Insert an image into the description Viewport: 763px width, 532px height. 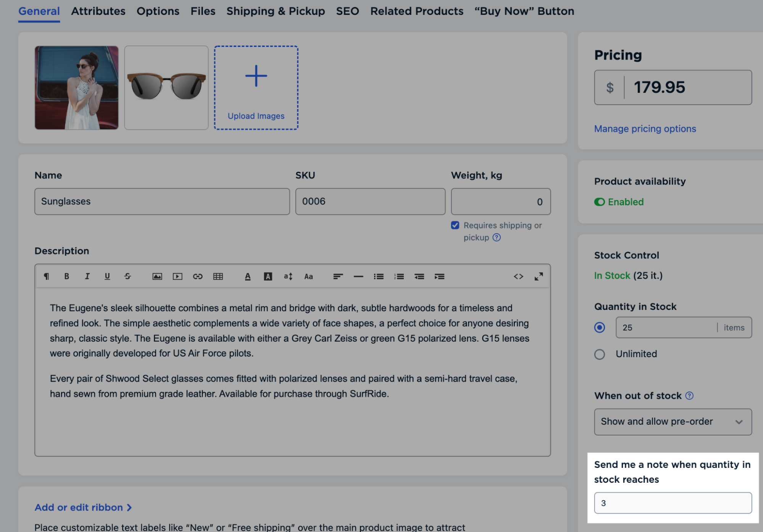157,276
